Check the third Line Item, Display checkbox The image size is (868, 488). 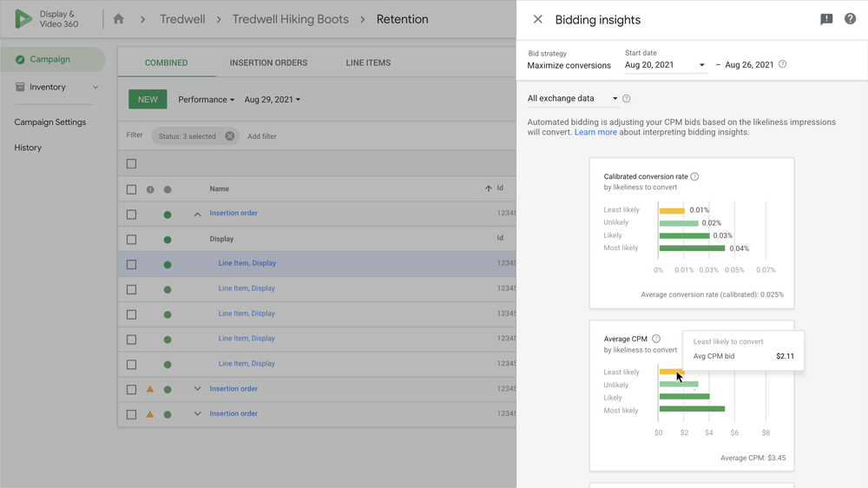click(x=131, y=314)
